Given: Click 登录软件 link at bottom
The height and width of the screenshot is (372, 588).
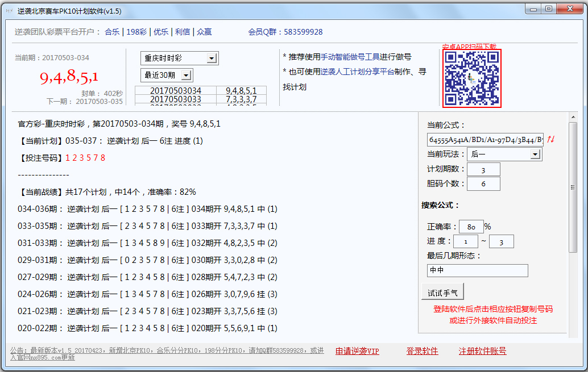Looking at the screenshot, I should coord(422,351).
